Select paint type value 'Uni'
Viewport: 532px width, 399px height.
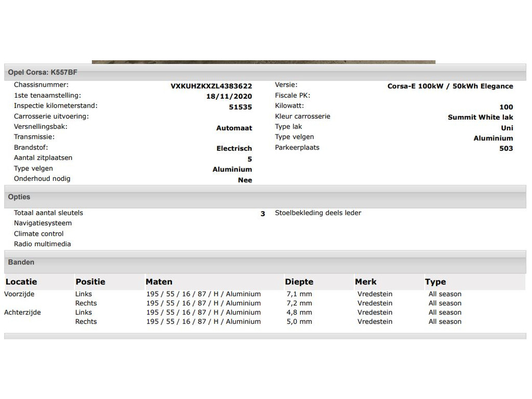tap(507, 128)
